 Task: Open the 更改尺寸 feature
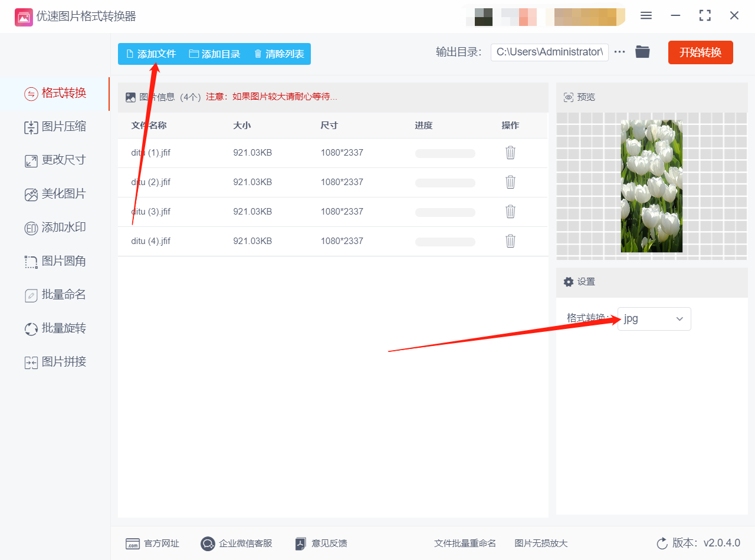54,160
